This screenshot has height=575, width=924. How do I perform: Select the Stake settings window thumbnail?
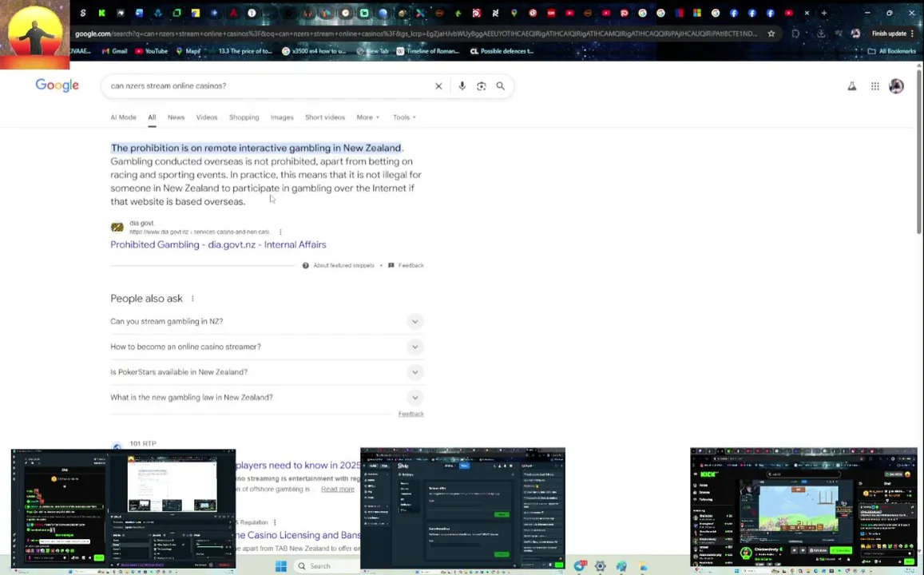point(462,509)
